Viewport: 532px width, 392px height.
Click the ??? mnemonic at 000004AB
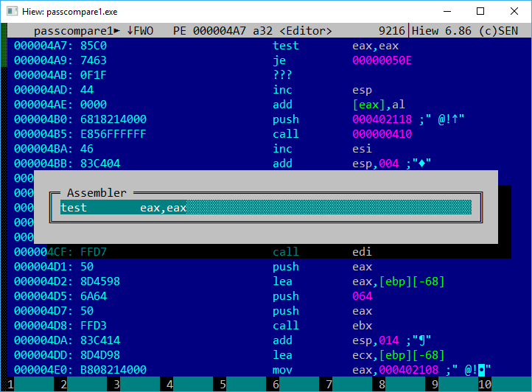(x=282, y=75)
